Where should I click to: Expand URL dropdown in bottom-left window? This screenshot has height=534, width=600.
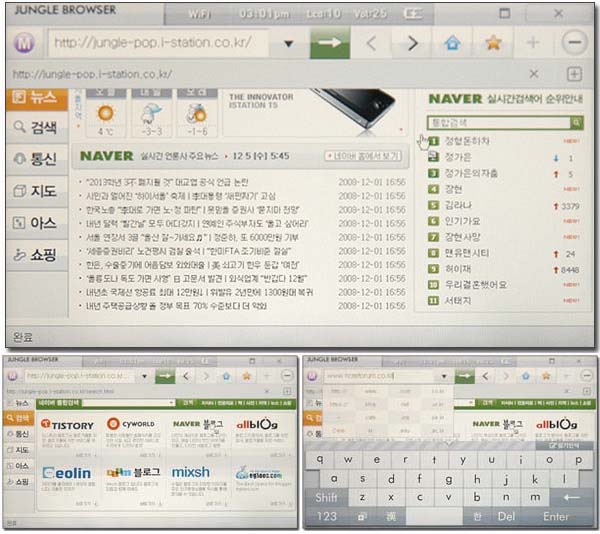coord(144,376)
